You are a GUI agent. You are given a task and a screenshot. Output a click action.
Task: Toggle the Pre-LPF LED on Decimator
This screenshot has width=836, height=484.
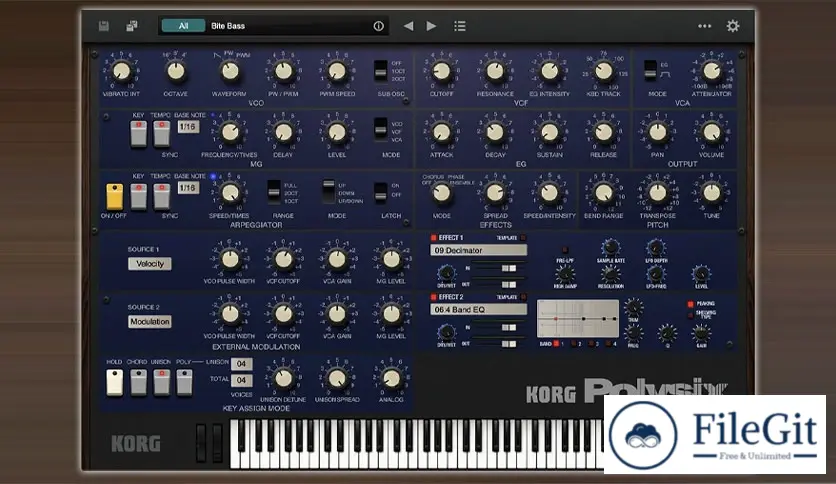point(565,250)
